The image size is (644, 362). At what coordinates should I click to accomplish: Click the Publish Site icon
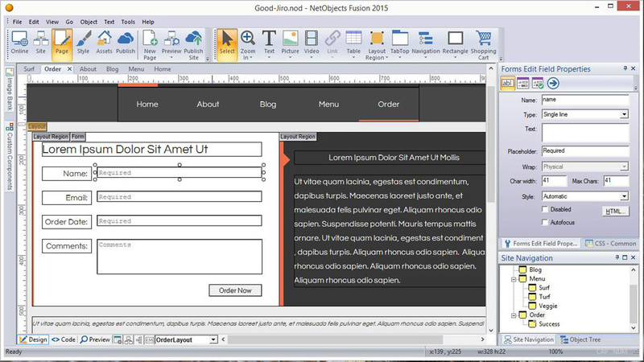click(x=194, y=44)
